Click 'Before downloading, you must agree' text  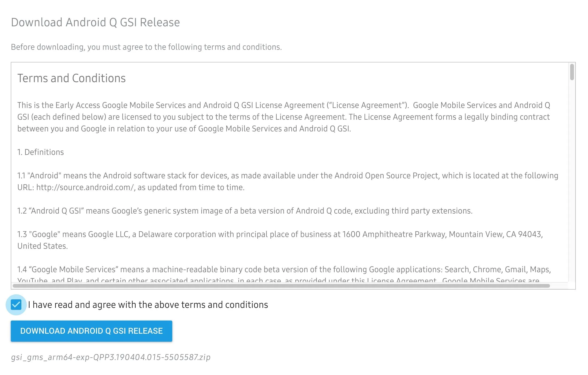click(146, 47)
